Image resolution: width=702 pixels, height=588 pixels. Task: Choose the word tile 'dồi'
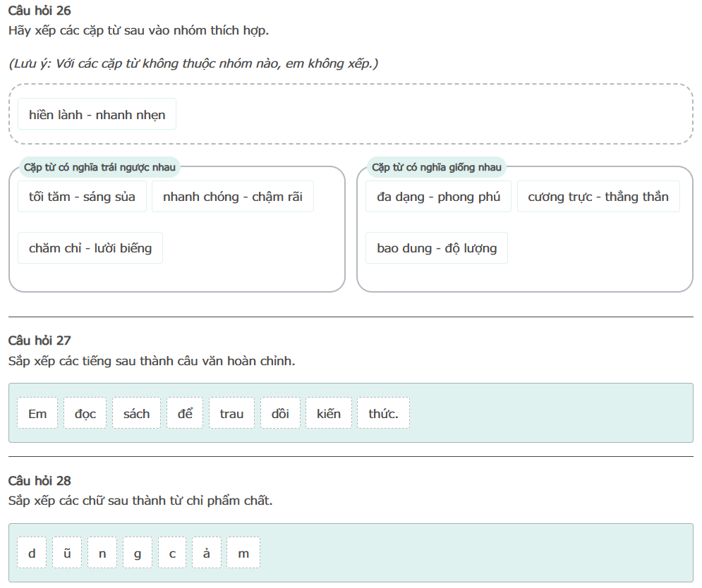(280, 414)
